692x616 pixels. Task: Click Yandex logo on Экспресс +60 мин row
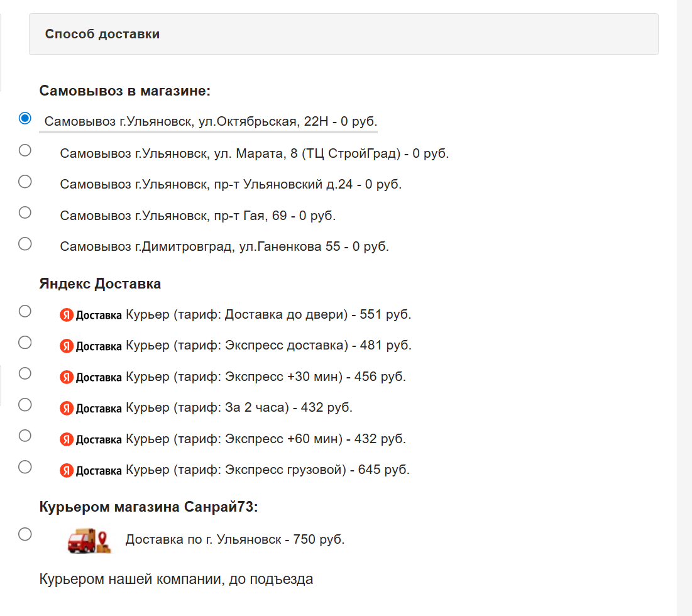point(91,439)
